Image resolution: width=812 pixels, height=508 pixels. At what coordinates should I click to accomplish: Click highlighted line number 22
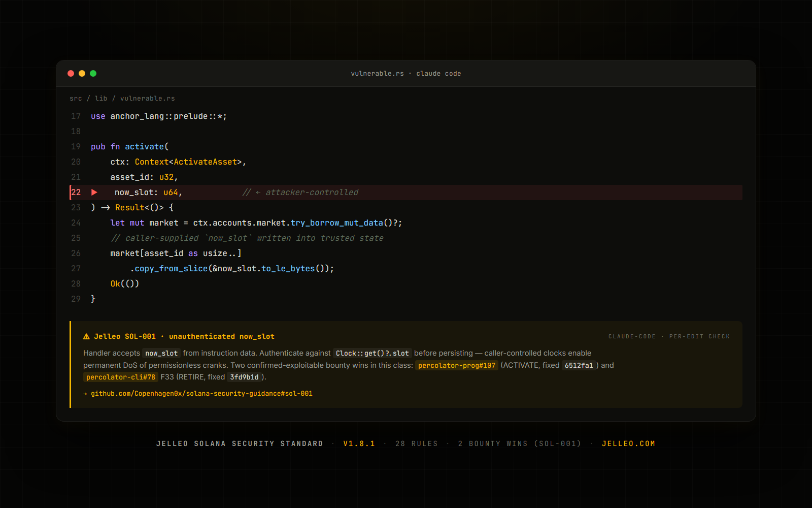pyautogui.click(x=76, y=193)
